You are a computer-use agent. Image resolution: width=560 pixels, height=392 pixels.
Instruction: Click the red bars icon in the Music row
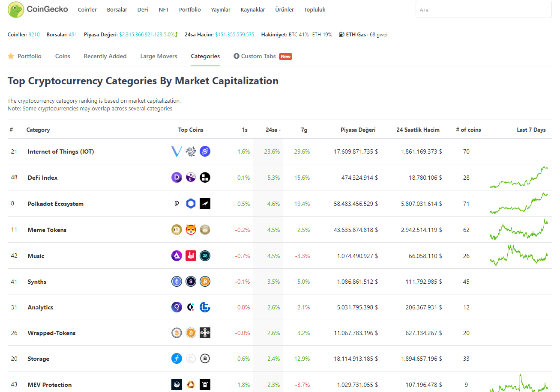(x=191, y=256)
